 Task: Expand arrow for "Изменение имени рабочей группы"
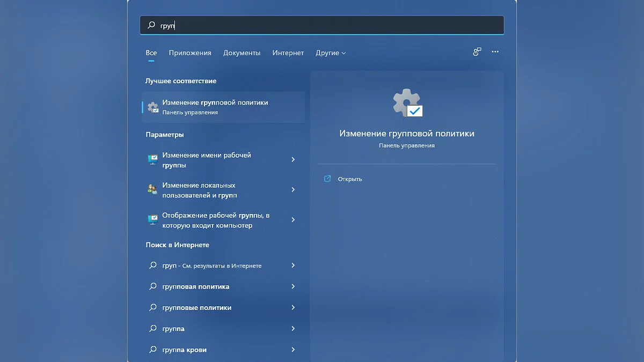click(293, 159)
